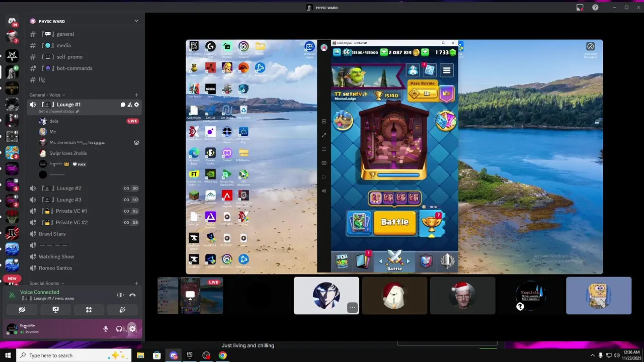Select anime avatar participant tile
The width and height of the screenshot is (644, 362).
click(327, 296)
